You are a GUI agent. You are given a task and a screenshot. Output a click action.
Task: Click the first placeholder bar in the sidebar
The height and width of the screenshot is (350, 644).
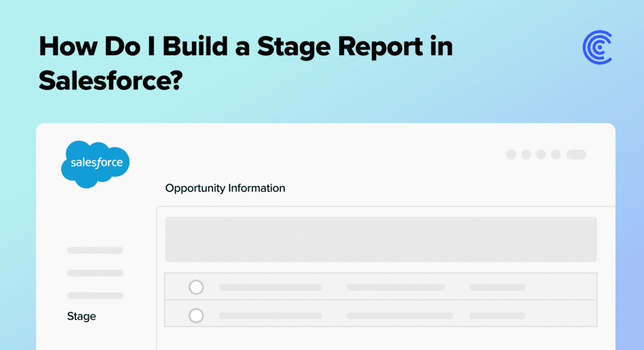tap(95, 250)
